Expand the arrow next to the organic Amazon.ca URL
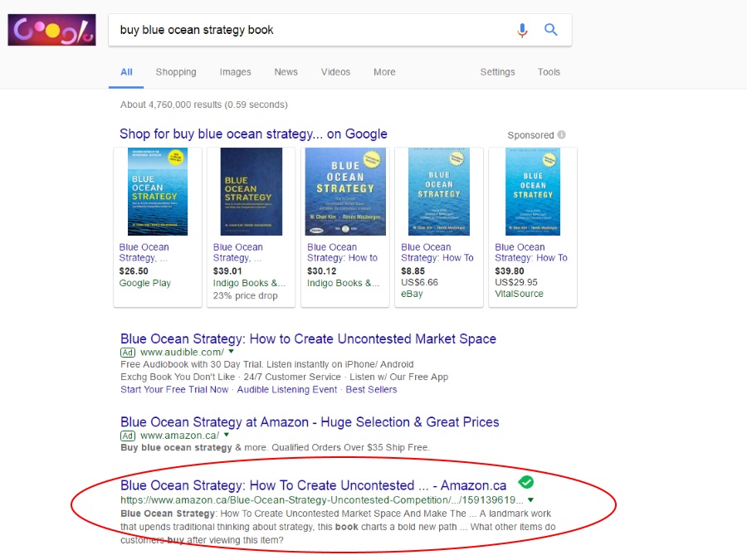Image resolution: width=747 pixels, height=560 pixels. coord(530,499)
